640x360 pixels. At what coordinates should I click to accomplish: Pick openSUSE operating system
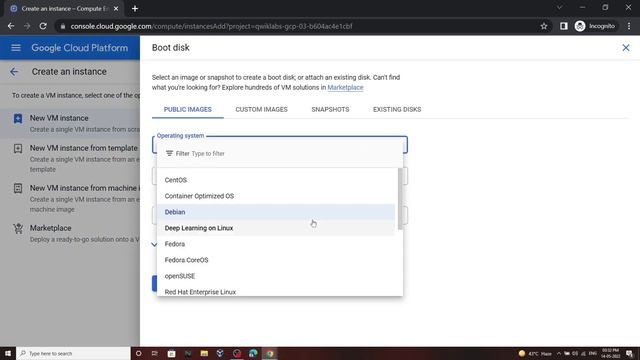[x=276, y=276]
